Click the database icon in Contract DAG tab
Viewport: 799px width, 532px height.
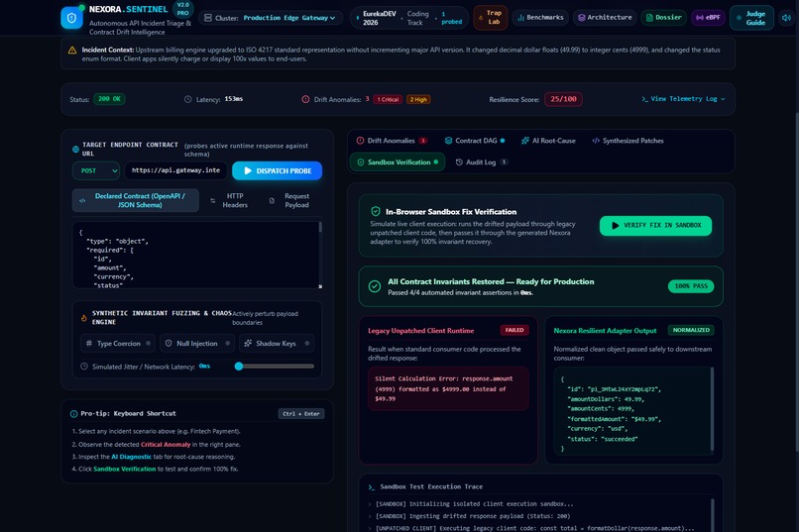(448, 141)
